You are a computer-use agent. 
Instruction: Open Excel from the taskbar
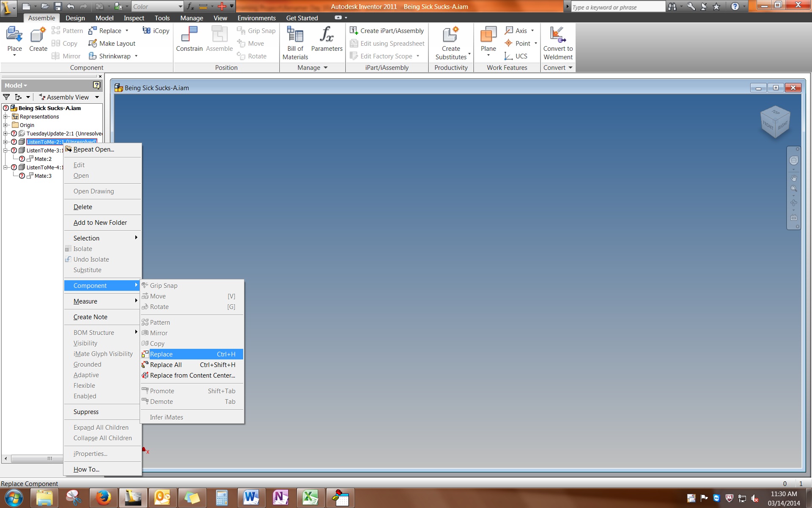point(310,497)
